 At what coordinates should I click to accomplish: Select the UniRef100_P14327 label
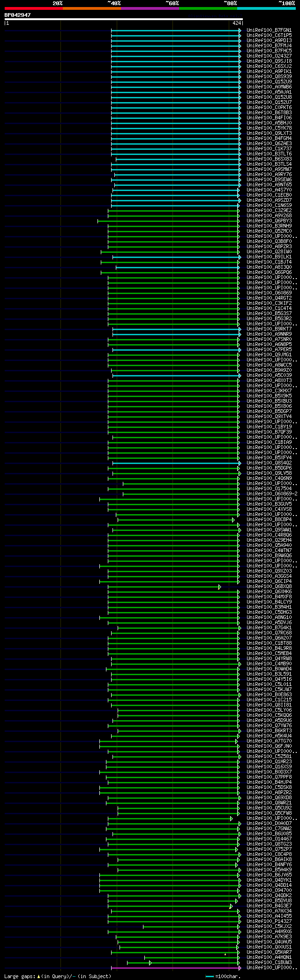pyautogui.click(x=269, y=921)
